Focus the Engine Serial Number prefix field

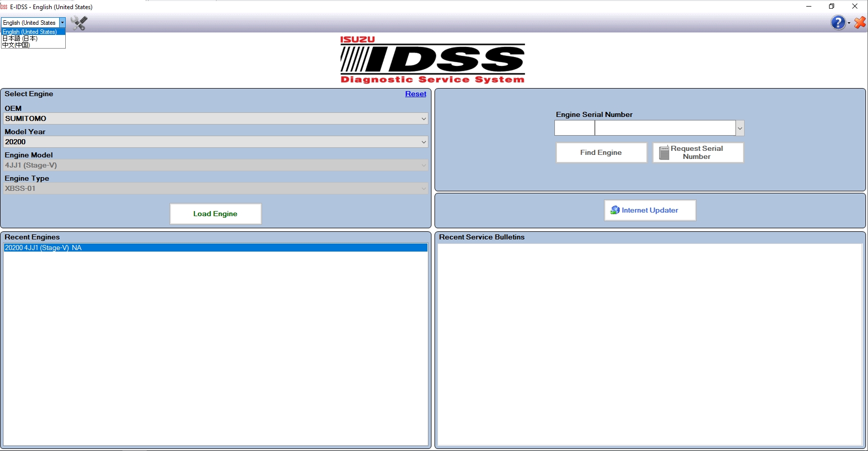pos(575,128)
